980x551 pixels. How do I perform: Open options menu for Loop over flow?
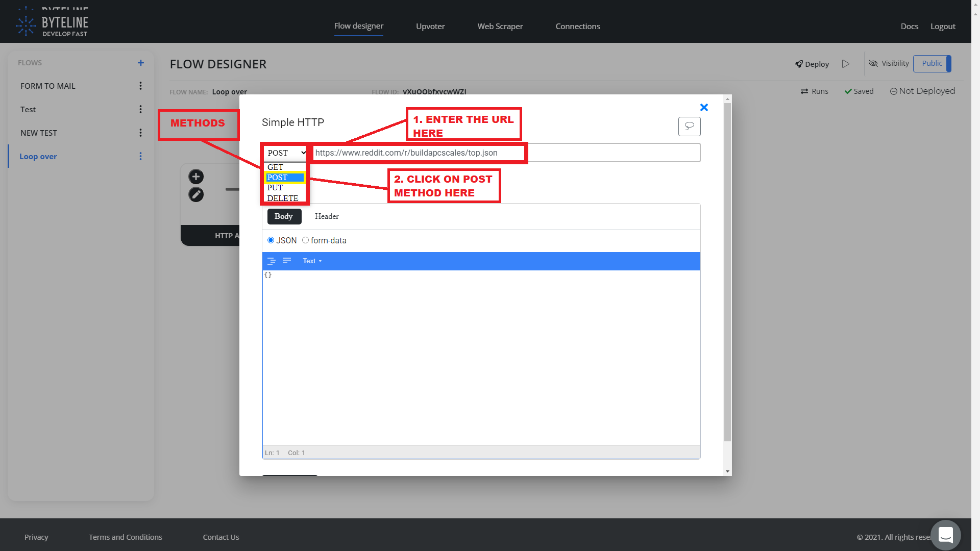140,156
